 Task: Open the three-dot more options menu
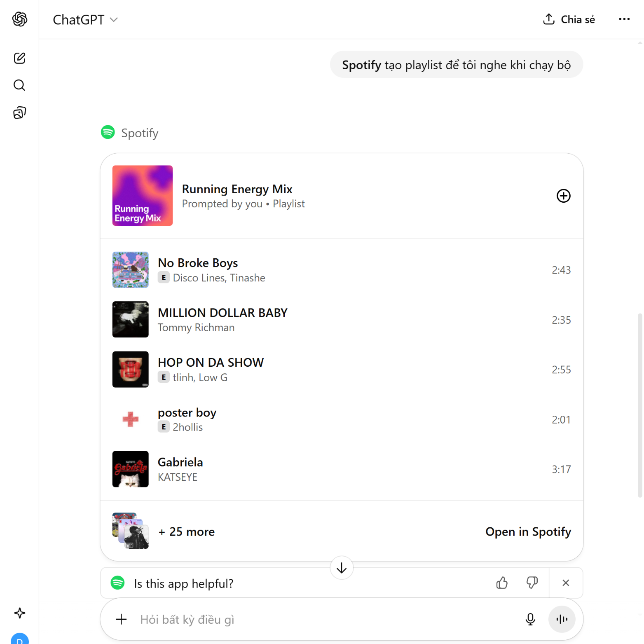coord(624,19)
